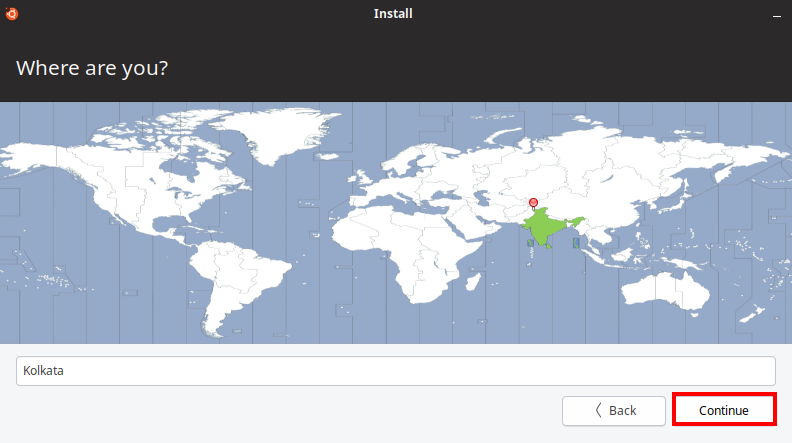Minimize the Install window
The width and height of the screenshot is (792, 443).
click(776, 17)
